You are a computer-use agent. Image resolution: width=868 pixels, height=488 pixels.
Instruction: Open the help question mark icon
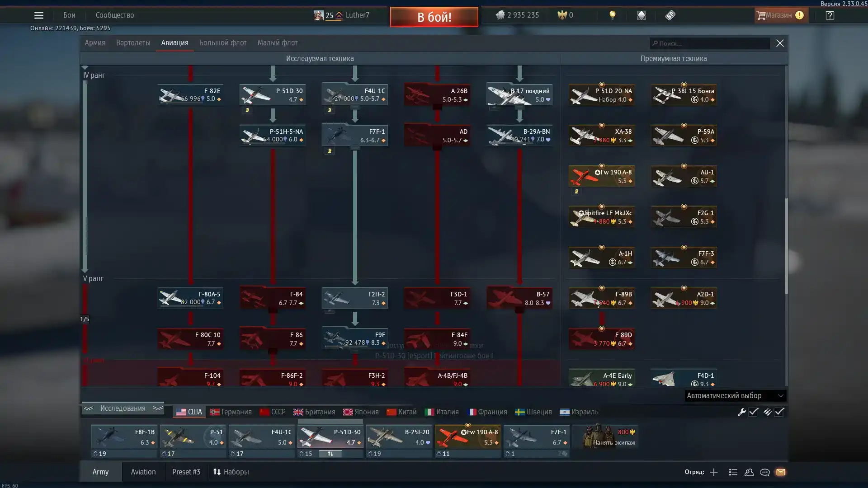point(830,15)
